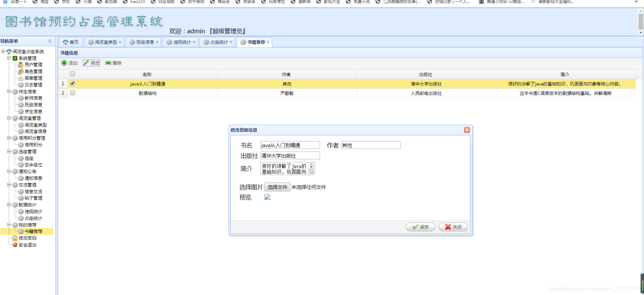Collapse the 师生信息 tree node
644x295 pixels.
(x=9, y=92)
